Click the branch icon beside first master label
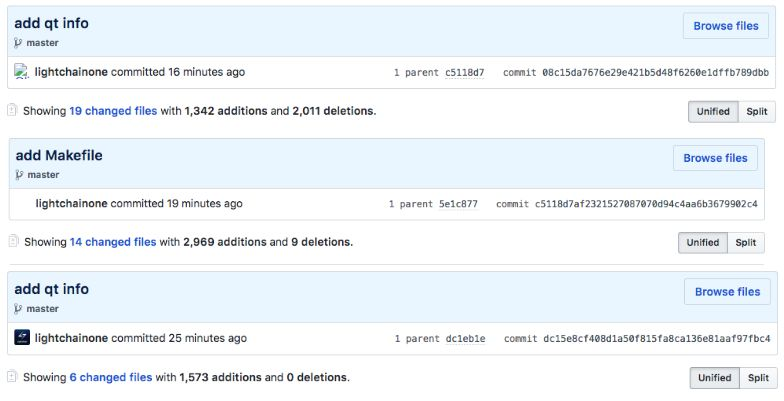This screenshot has height=401, width=784. point(18,43)
